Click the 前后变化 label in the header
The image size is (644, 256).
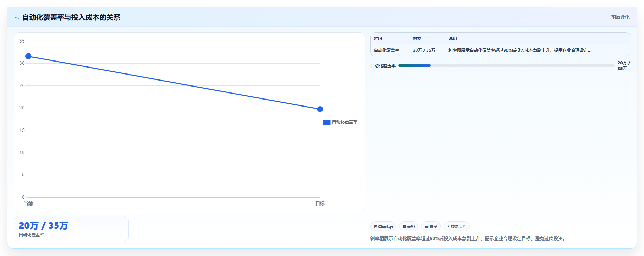tap(620, 17)
